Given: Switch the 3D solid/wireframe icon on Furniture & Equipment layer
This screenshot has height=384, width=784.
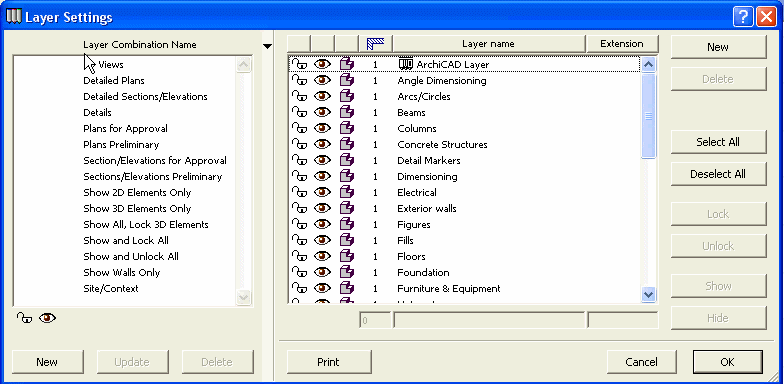Looking at the screenshot, I should tap(346, 288).
